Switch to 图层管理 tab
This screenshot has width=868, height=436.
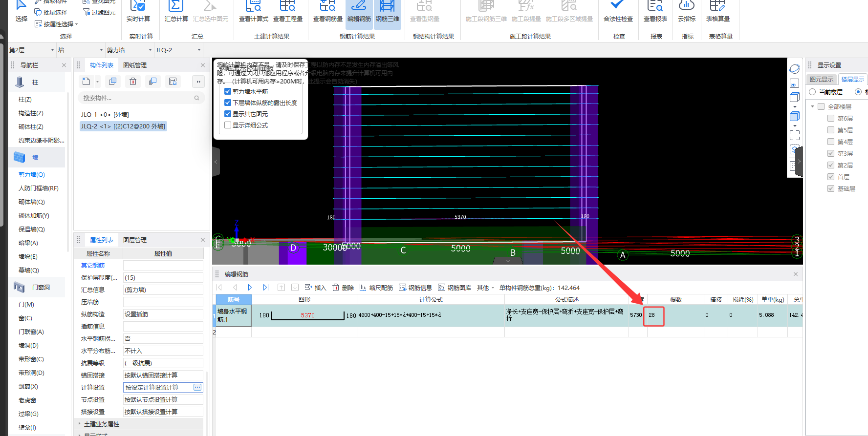135,240
